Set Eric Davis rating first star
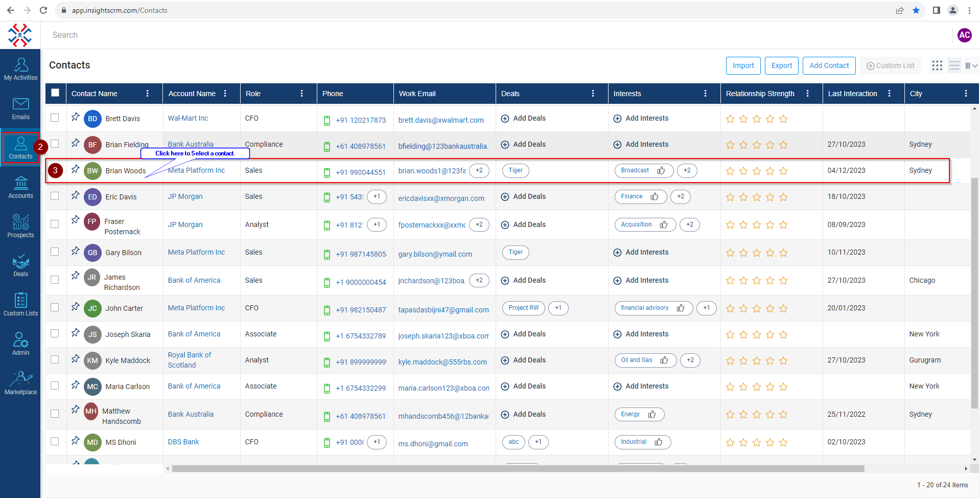The image size is (980, 498). [730, 197]
